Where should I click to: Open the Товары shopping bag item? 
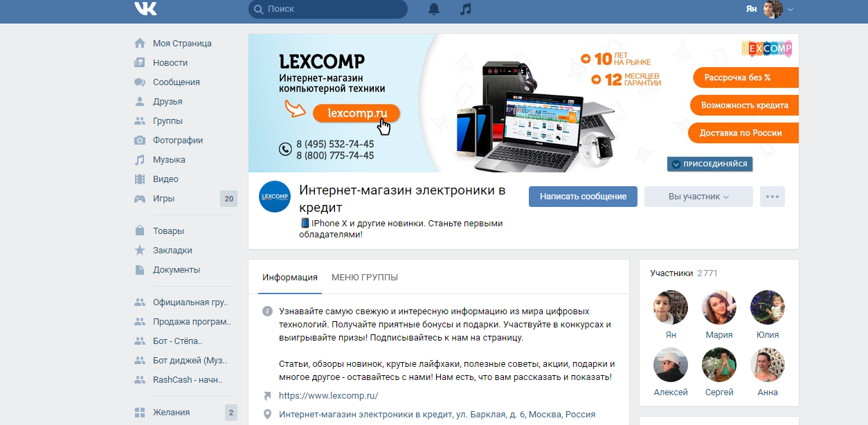coord(168,230)
